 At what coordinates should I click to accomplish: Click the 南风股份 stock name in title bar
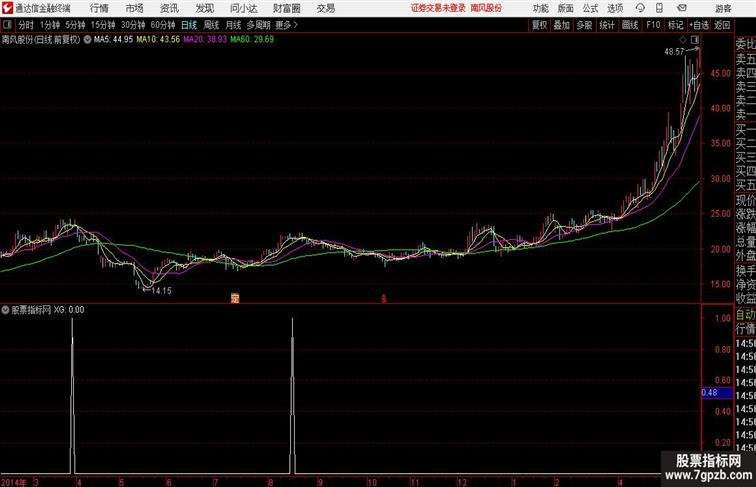486,8
